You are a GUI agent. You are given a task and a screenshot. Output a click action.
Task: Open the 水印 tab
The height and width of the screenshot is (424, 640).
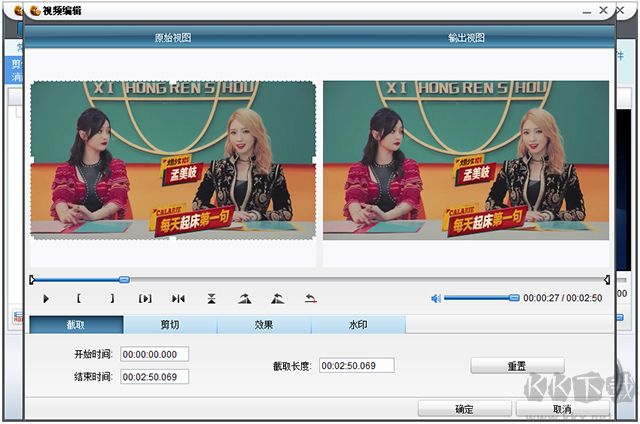[x=358, y=325]
